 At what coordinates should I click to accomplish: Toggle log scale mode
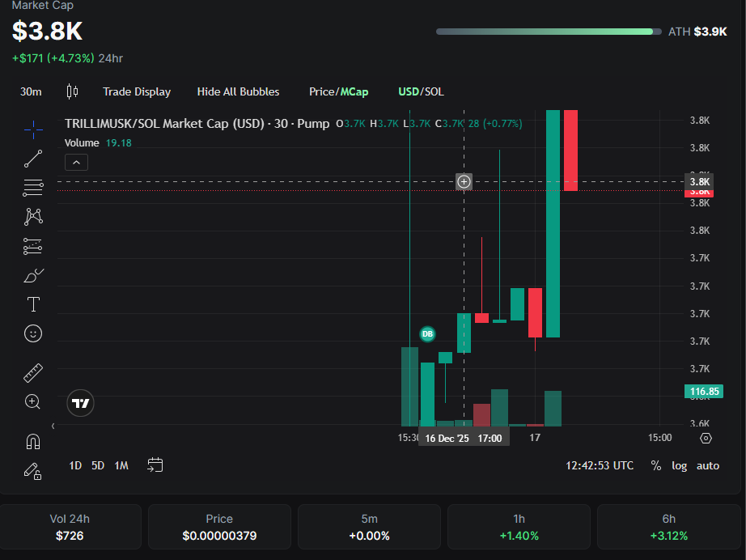(679, 466)
